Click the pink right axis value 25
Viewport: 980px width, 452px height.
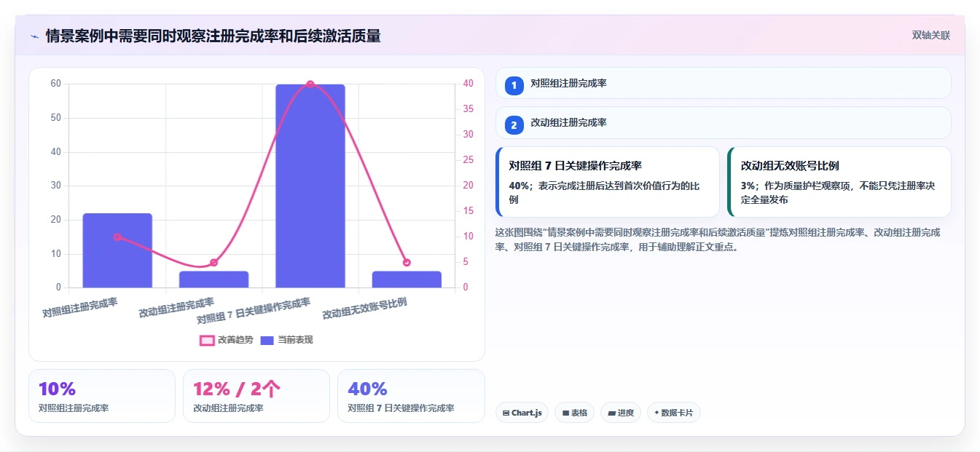pos(469,160)
